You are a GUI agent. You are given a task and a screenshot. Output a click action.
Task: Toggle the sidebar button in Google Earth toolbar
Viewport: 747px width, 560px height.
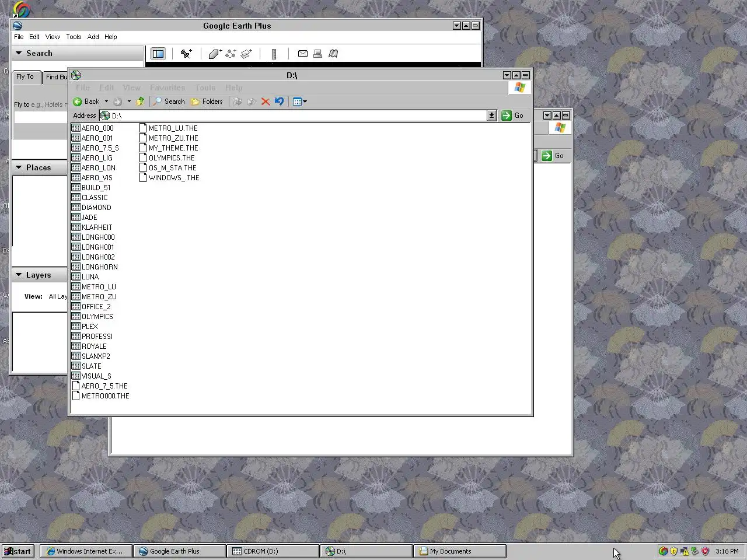tap(158, 54)
